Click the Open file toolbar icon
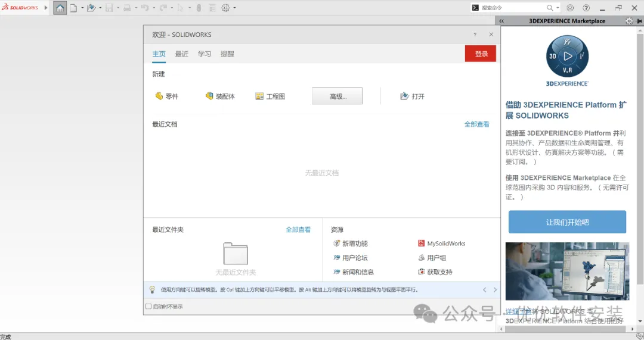 coord(91,8)
